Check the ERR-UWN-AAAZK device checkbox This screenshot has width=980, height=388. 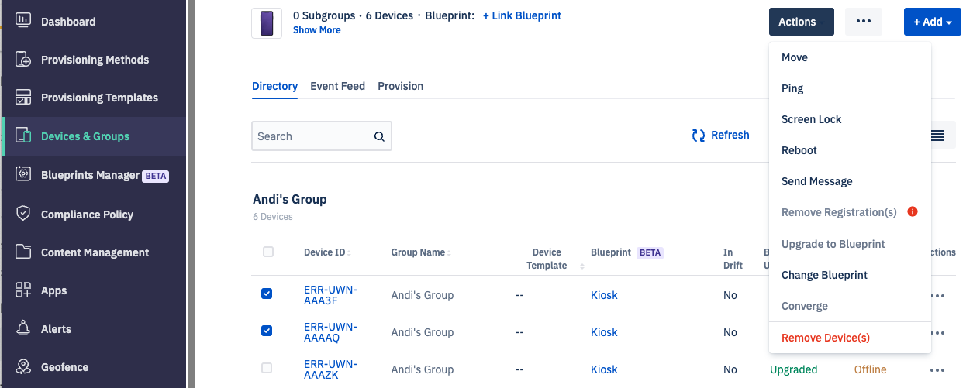tap(267, 368)
